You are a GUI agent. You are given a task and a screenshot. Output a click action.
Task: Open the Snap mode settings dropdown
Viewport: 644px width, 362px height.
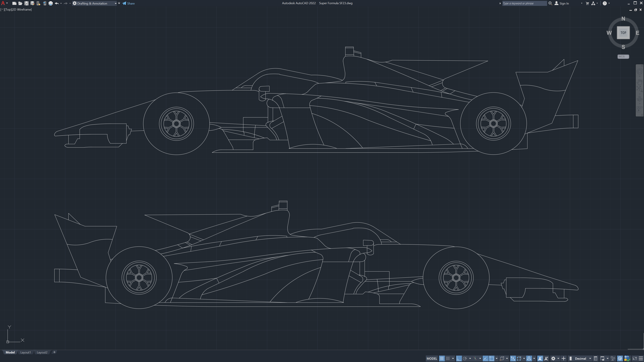[x=453, y=358]
